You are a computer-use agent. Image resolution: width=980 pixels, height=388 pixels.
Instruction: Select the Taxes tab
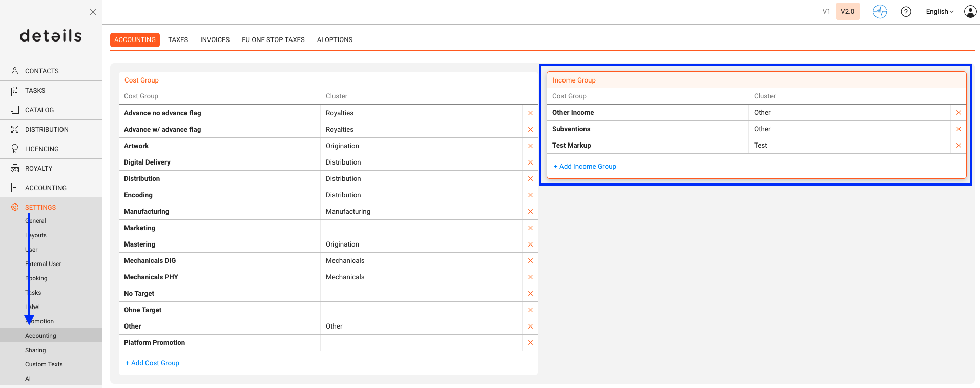pyautogui.click(x=178, y=39)
